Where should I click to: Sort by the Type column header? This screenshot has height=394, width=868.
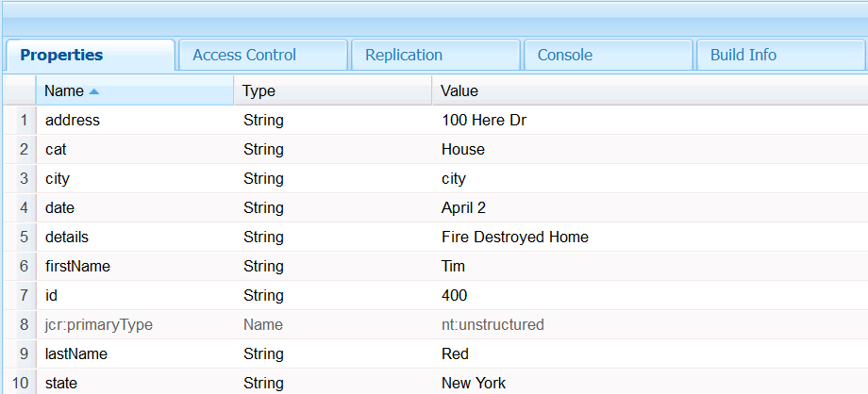(259, 91)
